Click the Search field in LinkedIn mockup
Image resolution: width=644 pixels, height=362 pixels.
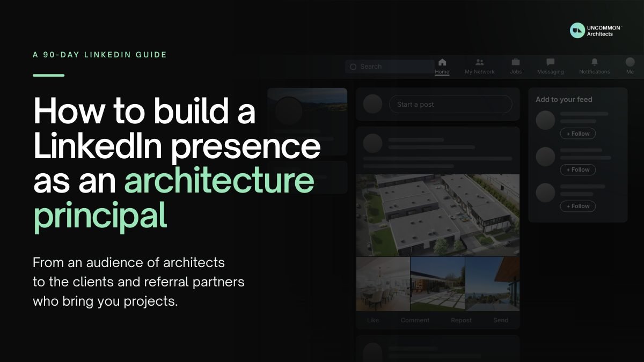[389, 67]
